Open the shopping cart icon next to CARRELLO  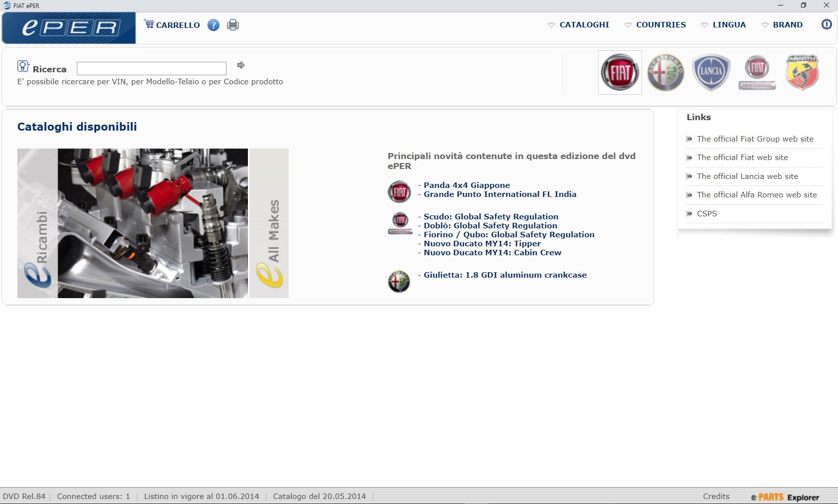coord(149,24)
